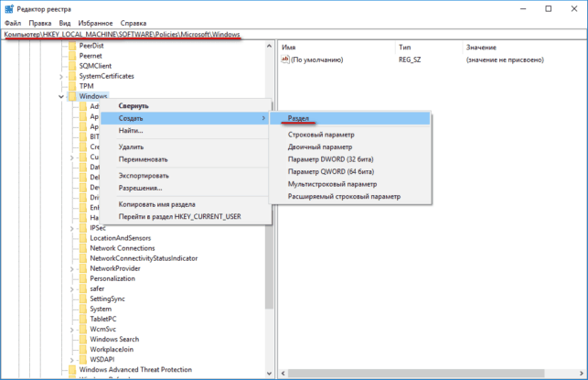Viewport: 588px width, 380px height.
Task: Click the WorkplaceJoin folder icon
Action: pyautogui.click(x=83, y=350)
